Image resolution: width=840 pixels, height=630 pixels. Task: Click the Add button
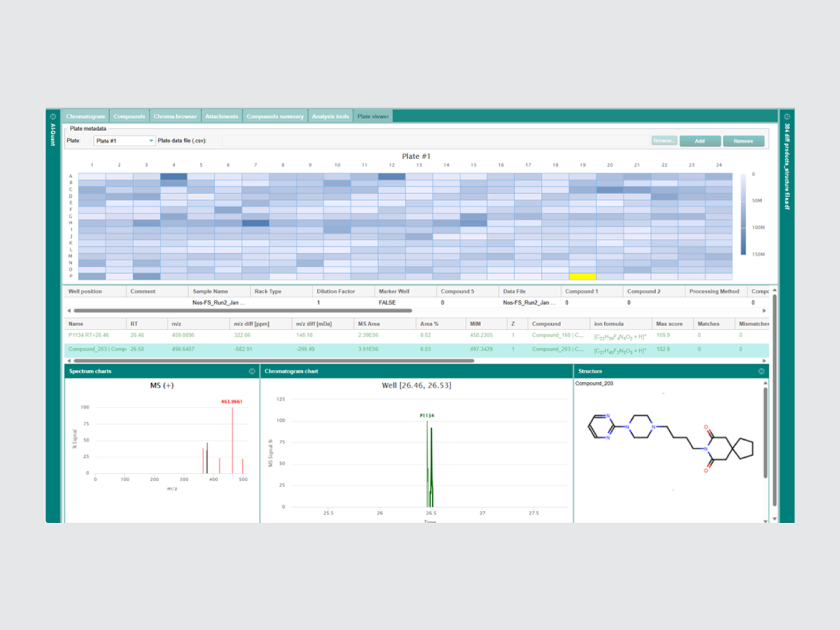click(699, 141)
